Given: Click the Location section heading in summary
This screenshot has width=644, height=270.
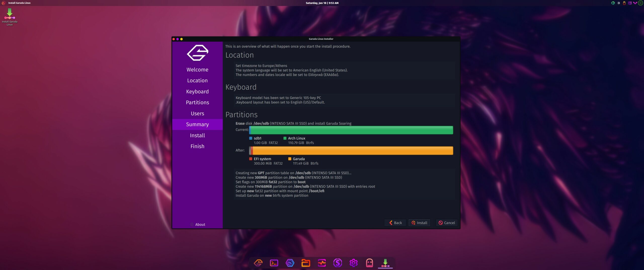Looking at the screenshot, I should (239, 55).
